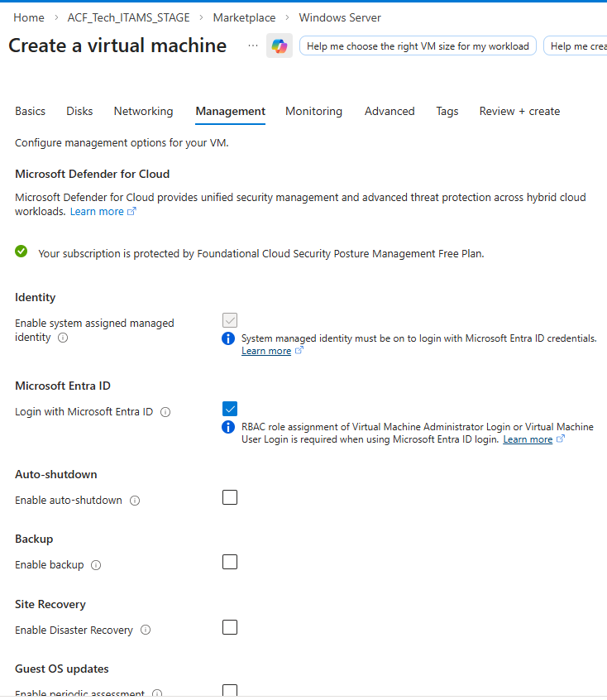Click info icon beside Enable backup
Viewport: 607px width, 700px height.
[96, 565]
